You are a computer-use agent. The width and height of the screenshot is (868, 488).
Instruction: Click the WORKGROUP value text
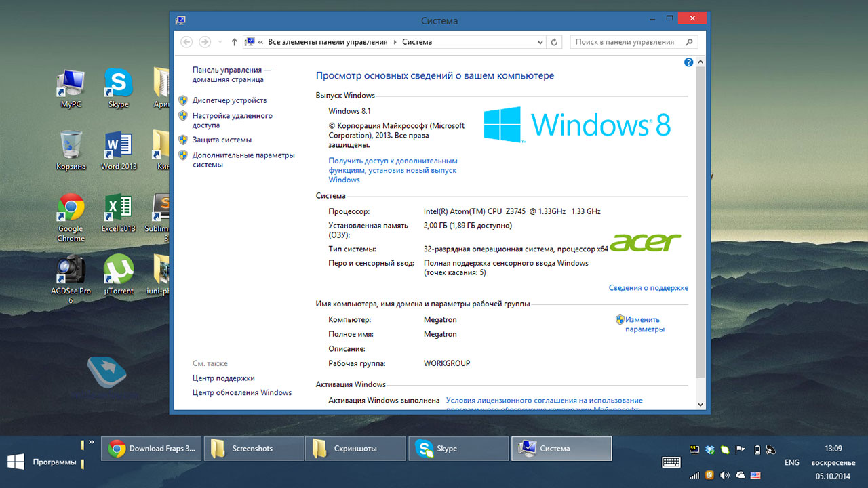tap(447, 363)
